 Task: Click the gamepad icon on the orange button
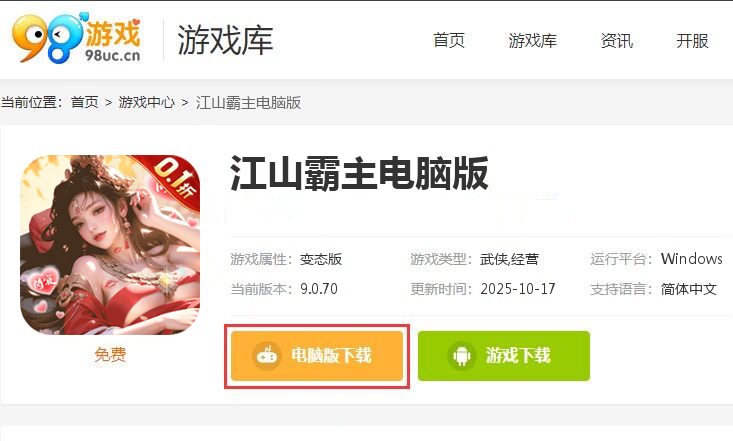(x=267, y=356)
